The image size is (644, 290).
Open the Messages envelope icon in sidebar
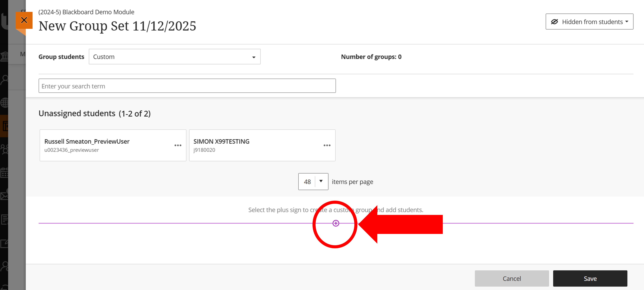[x=4, y=196]
